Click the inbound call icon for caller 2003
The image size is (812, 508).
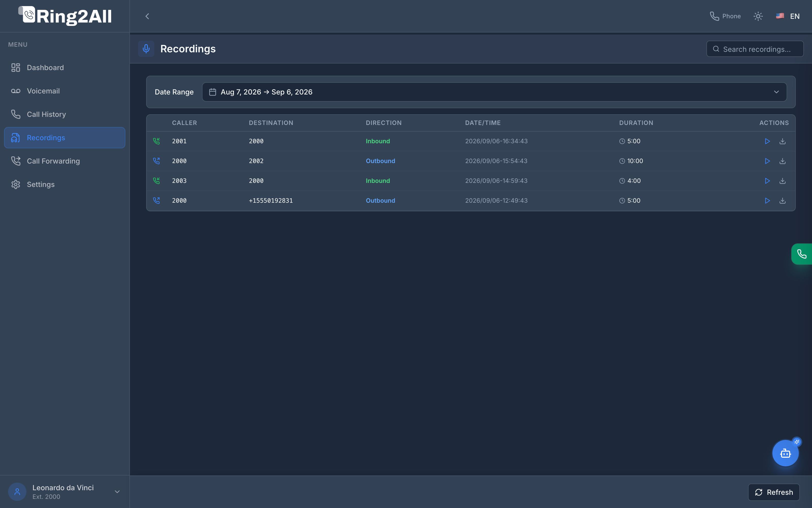point(156,181)
